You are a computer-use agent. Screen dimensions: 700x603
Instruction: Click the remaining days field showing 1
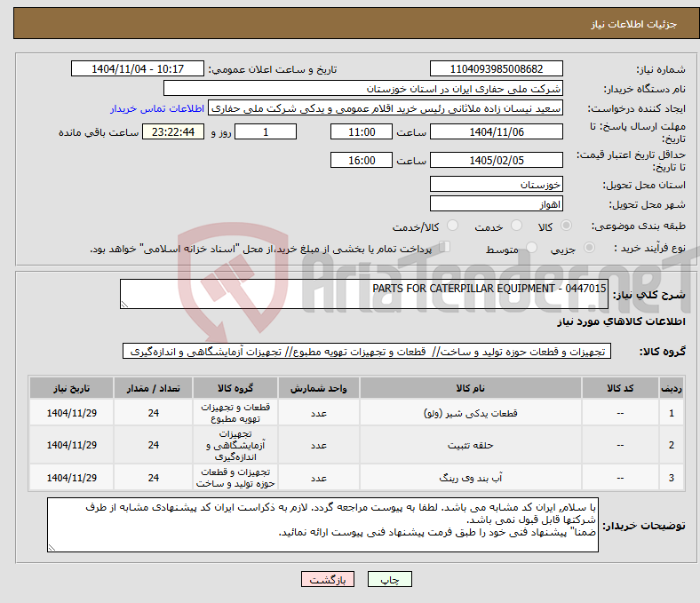click(266, 131)
